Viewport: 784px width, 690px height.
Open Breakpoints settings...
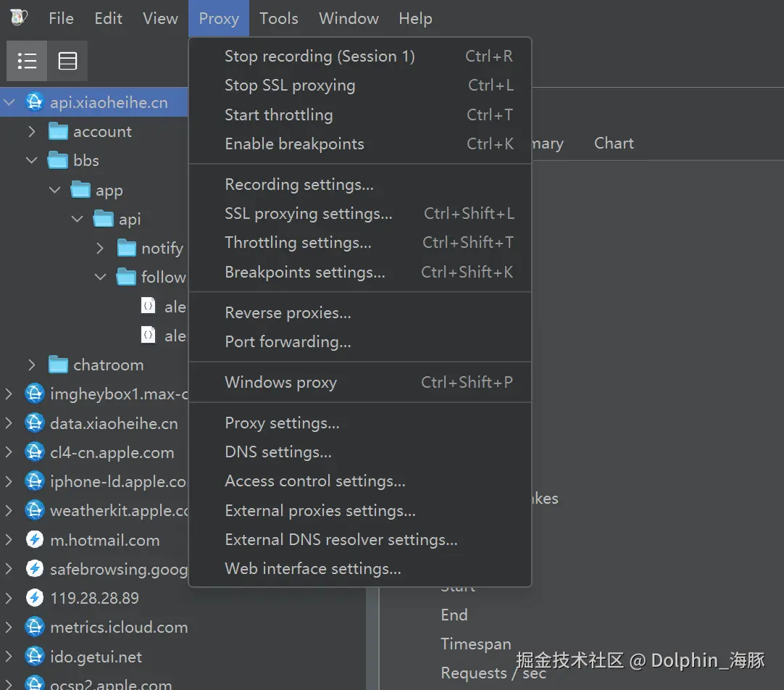point(360,272)
